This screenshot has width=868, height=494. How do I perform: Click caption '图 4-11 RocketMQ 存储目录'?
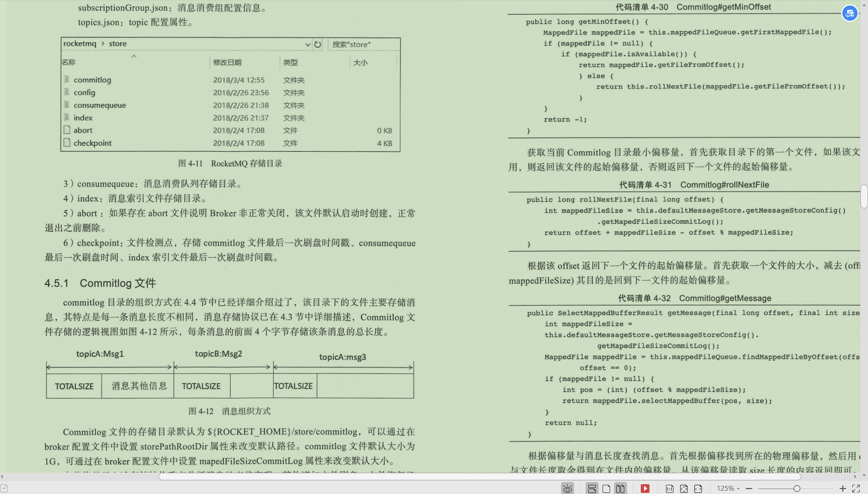(230, 163)
